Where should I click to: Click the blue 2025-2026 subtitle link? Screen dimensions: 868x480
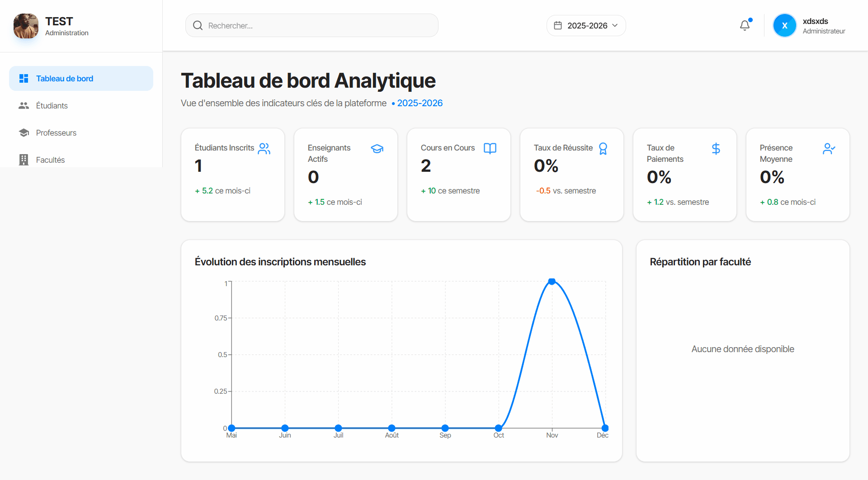tap(420, 103)
